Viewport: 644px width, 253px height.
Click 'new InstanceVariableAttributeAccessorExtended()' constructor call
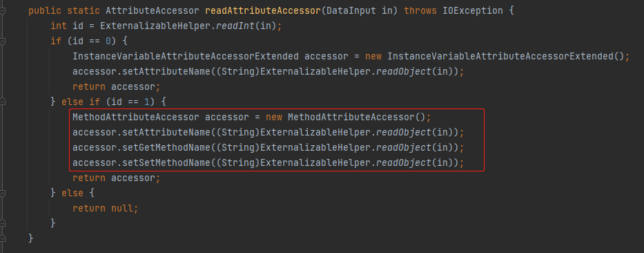point(495,57)
